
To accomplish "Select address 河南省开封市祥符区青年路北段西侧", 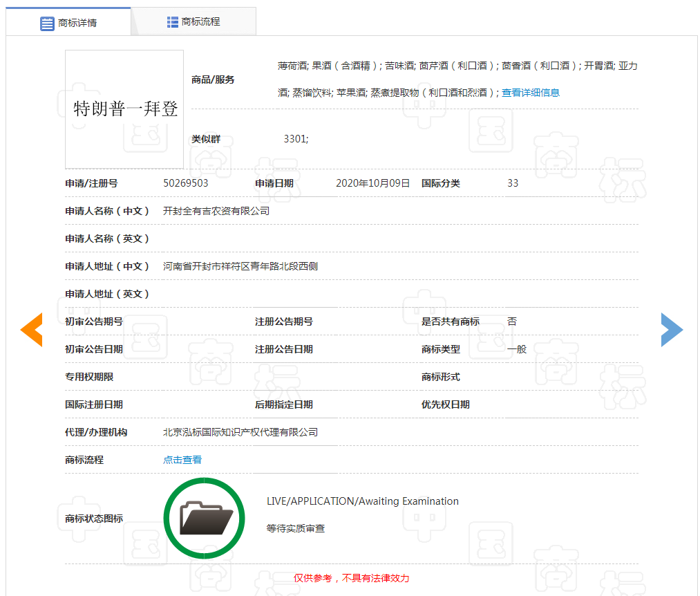I will tap(240, 266).
